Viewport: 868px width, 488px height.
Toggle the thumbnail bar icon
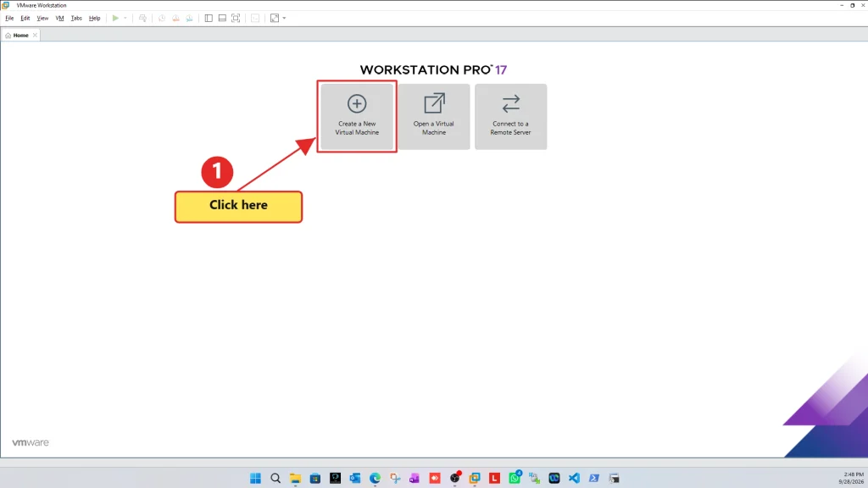pos(222,19)
